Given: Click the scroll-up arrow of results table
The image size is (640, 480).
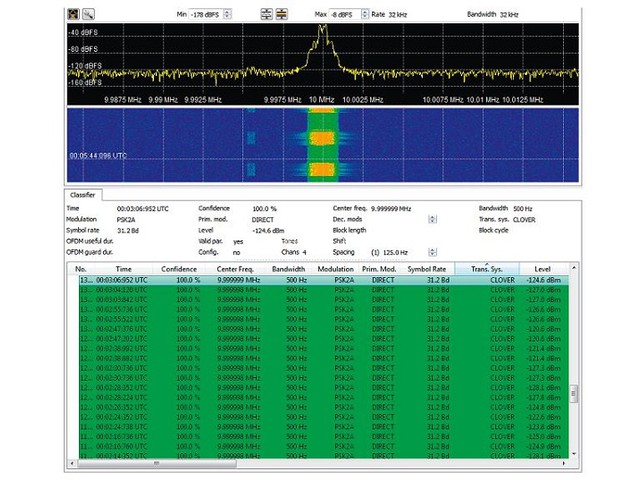Looking at the screenshot, I should pos(574,268).
